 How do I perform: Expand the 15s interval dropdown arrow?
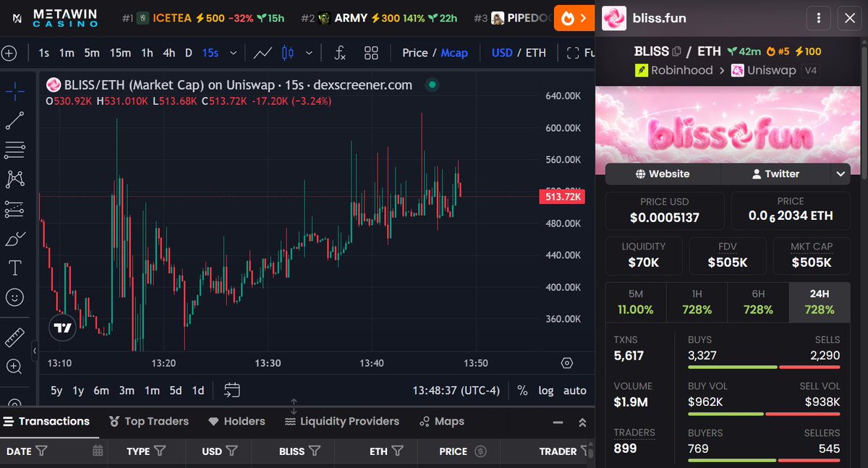click(x=233, y=53)
